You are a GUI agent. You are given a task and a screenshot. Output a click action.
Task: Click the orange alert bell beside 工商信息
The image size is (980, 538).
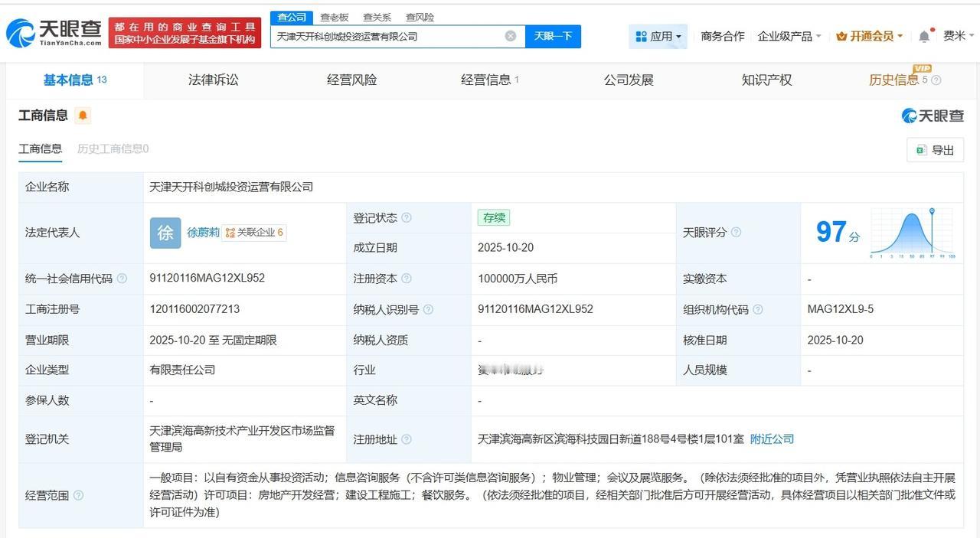[x=83, y=116]
